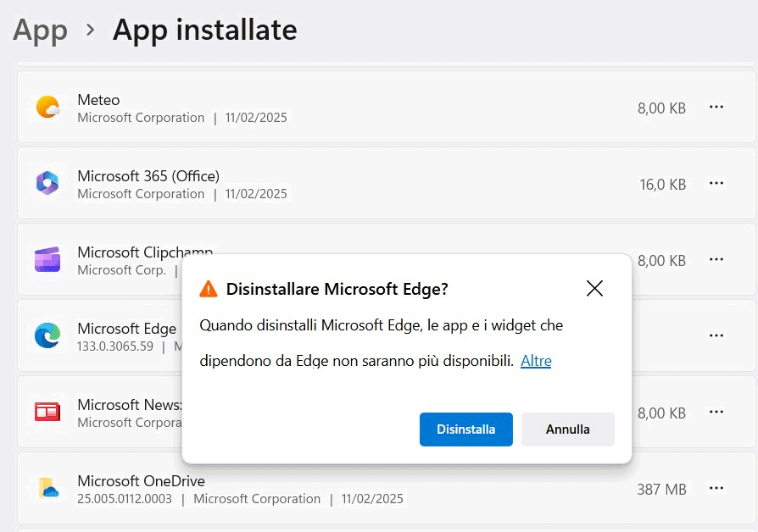Open more options for Microsoft 365 (Office)
The height and width of the screenshot is (532, 758).
click(x=716, y=184)
